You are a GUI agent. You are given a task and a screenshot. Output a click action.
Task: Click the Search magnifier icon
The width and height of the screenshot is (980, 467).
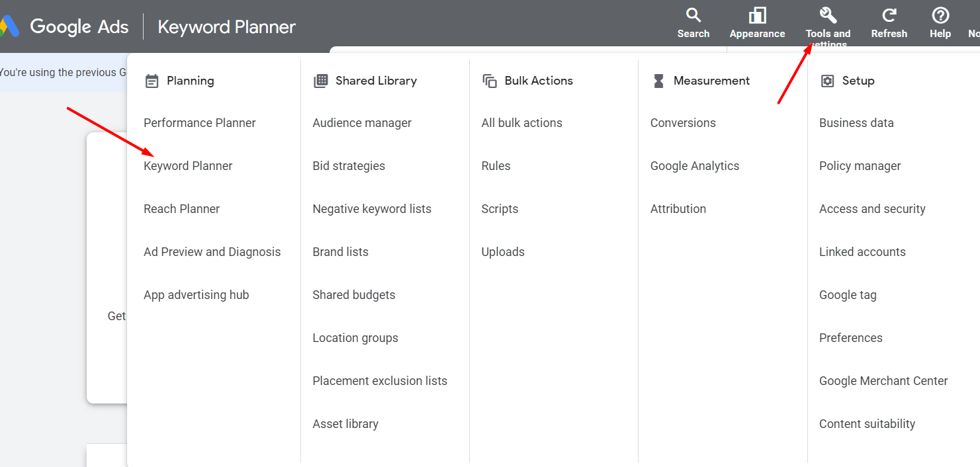693,15
